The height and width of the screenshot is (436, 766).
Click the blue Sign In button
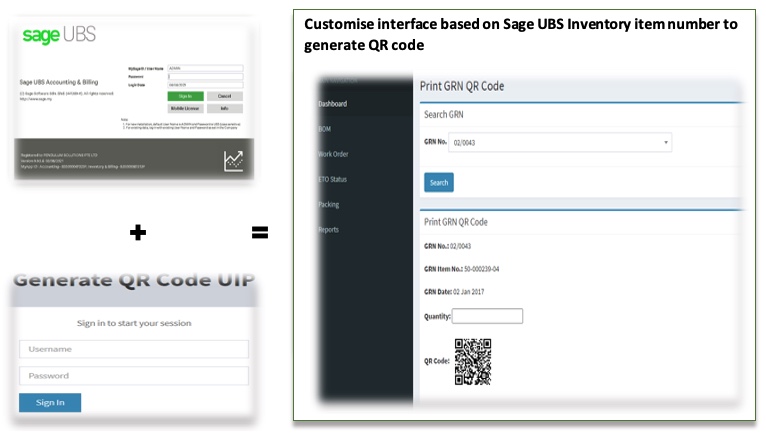[x=50, y=403]
